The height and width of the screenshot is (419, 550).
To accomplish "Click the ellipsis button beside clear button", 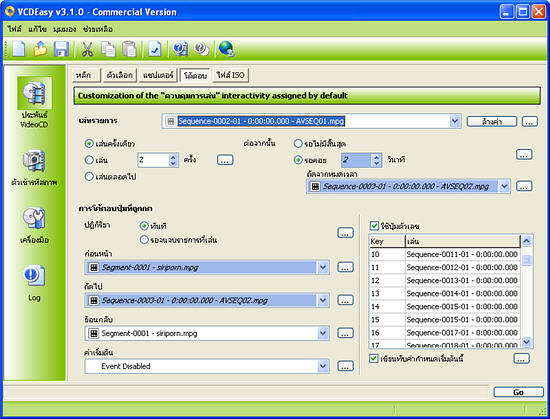I will pyautogui.click(x=530, y=121).
